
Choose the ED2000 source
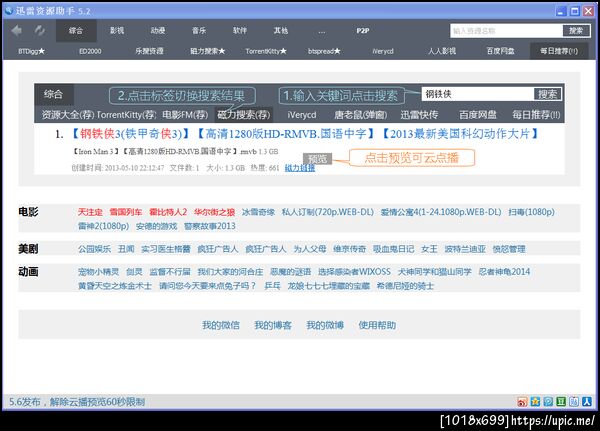[x=90, y=51]
